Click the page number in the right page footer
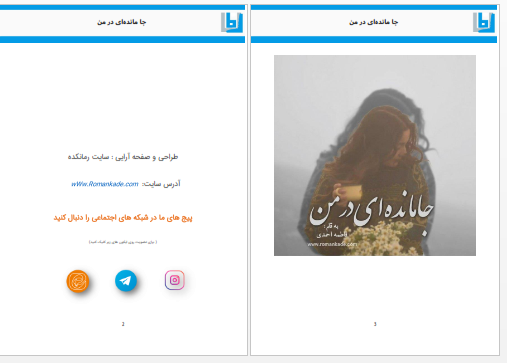The height and width of the screenshot is (363, 507). tap(375, 324)
